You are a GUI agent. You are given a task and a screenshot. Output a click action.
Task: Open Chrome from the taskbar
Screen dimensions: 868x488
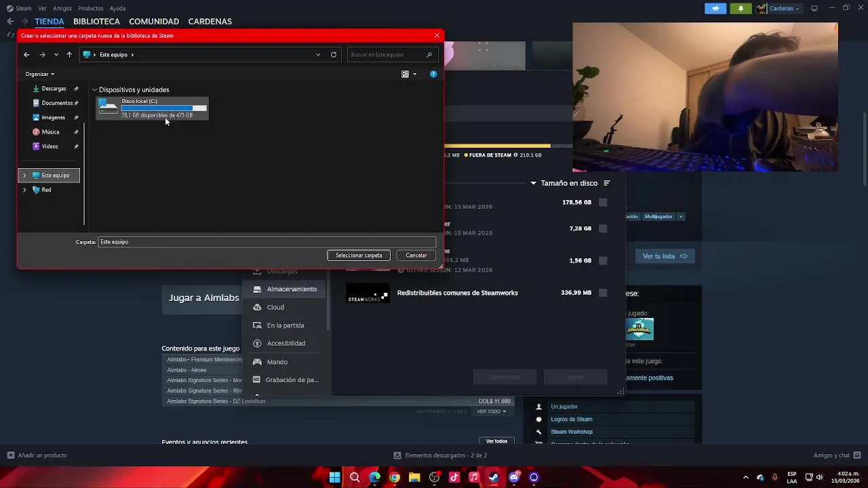395,477
